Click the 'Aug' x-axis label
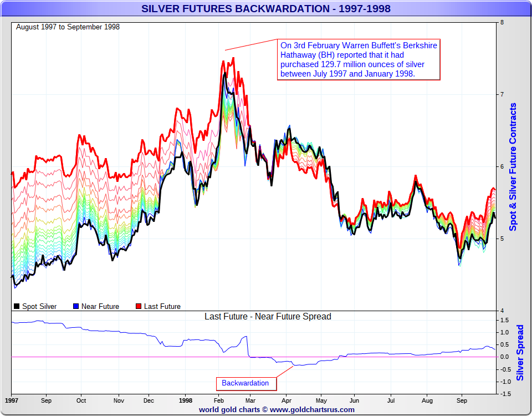Viewport: 532px width, 416px height. point(427,400)
